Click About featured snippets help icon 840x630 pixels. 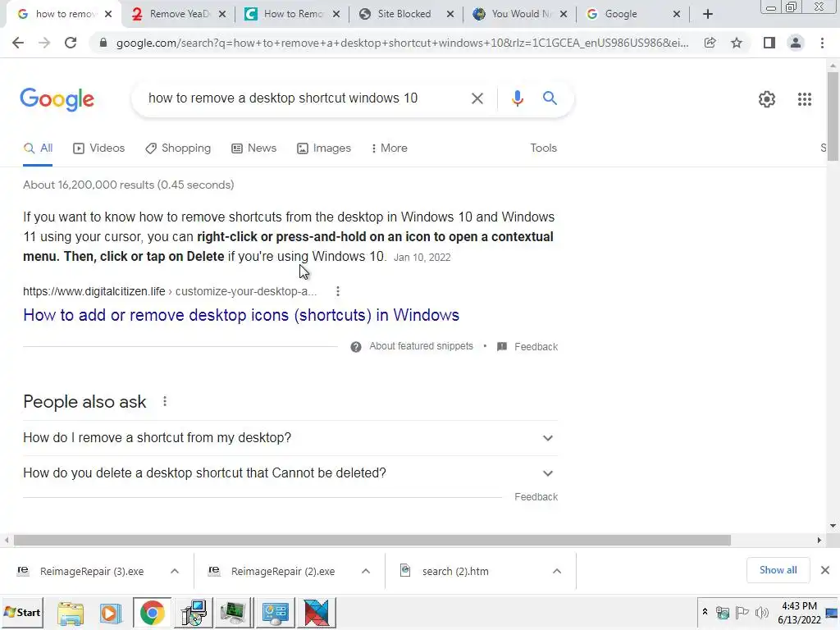356,347
